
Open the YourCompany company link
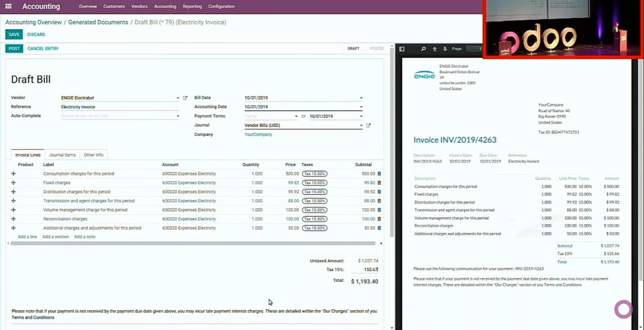(x=258, y=134)
